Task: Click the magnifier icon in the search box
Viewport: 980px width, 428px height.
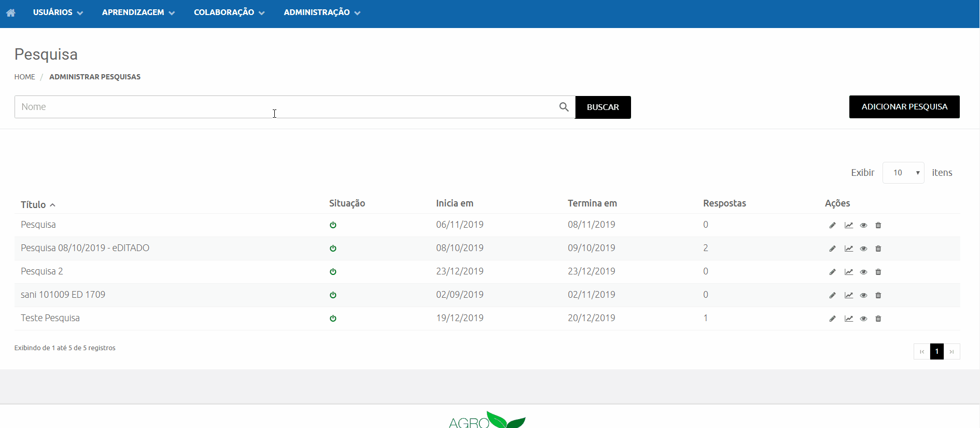Action: (564, 107)
